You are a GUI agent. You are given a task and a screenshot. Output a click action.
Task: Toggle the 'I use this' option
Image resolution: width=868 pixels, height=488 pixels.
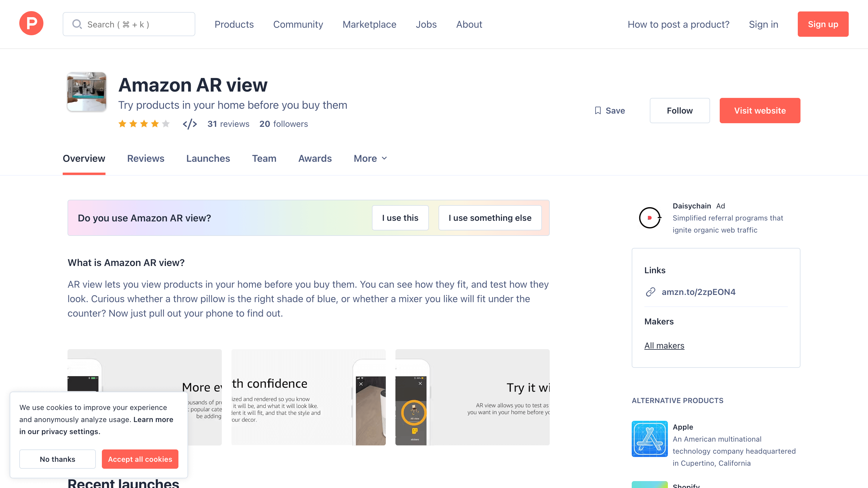pyautogui.click(x=400, y=217)
